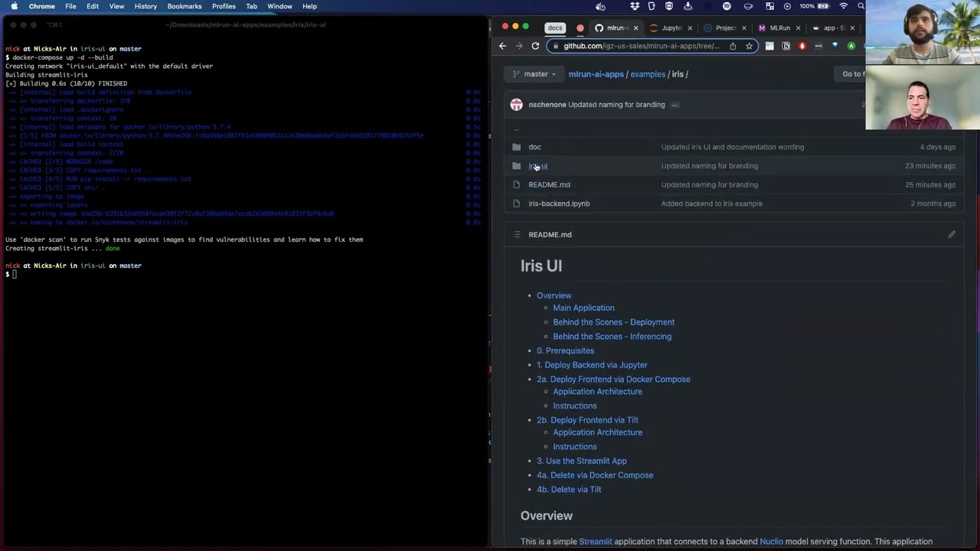
Task: Open the mlrun-ai-apps breadcrumb link
Action: pyautogui.click(x=596, y=74)
